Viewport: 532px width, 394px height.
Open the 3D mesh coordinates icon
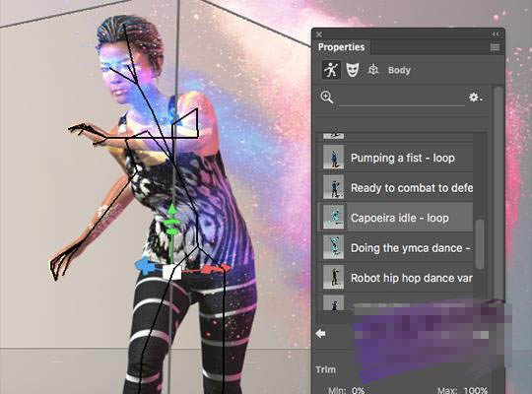click(373, 70)
